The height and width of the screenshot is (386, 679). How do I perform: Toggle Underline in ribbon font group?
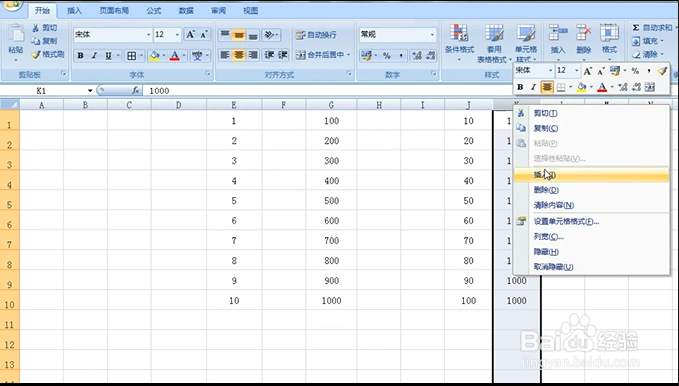coord(108,55)
